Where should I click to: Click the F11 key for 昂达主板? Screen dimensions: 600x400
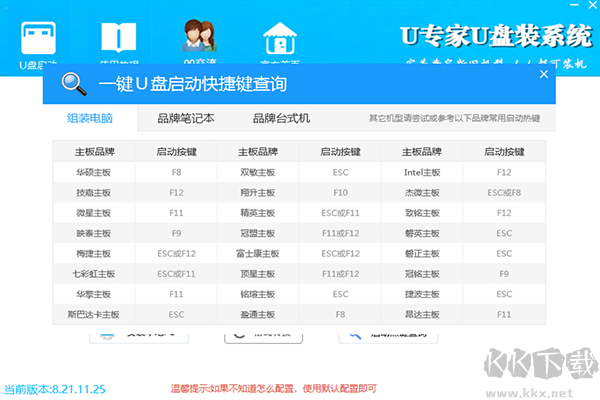pyautogui.click(x=504, y=314)
